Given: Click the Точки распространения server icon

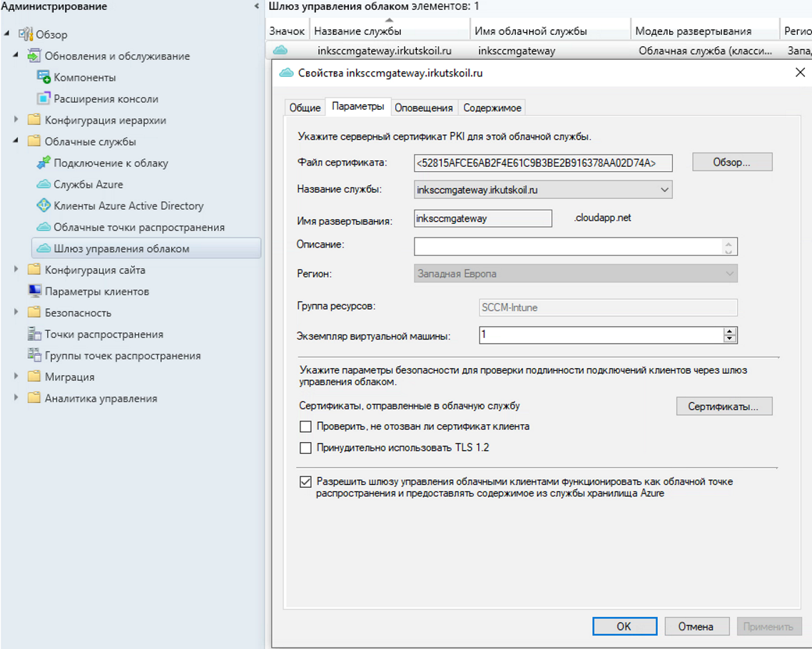Looking at the screenshot, I should pyautogui.click(x=34, y=334).
